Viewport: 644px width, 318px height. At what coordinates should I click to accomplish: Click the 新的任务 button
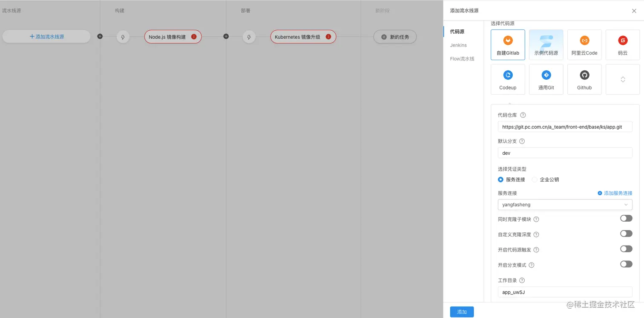pyautogui.click(x=395, y=37)
